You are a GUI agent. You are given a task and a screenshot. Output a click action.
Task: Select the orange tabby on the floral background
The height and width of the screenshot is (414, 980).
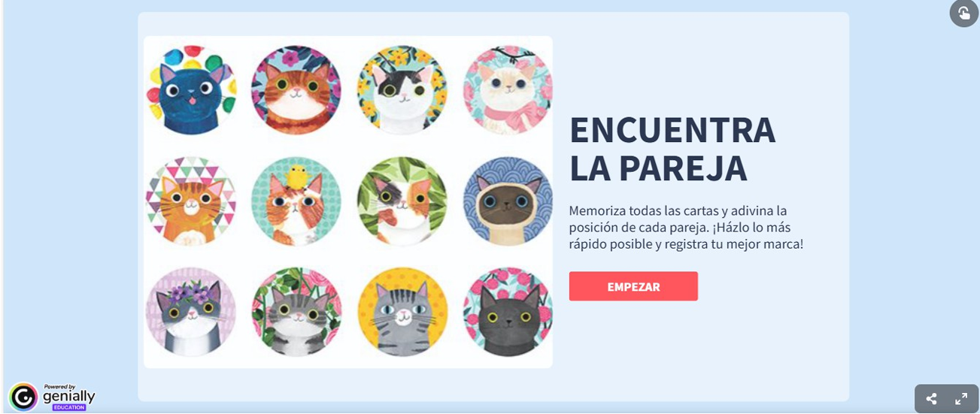(x=296, y=90)
